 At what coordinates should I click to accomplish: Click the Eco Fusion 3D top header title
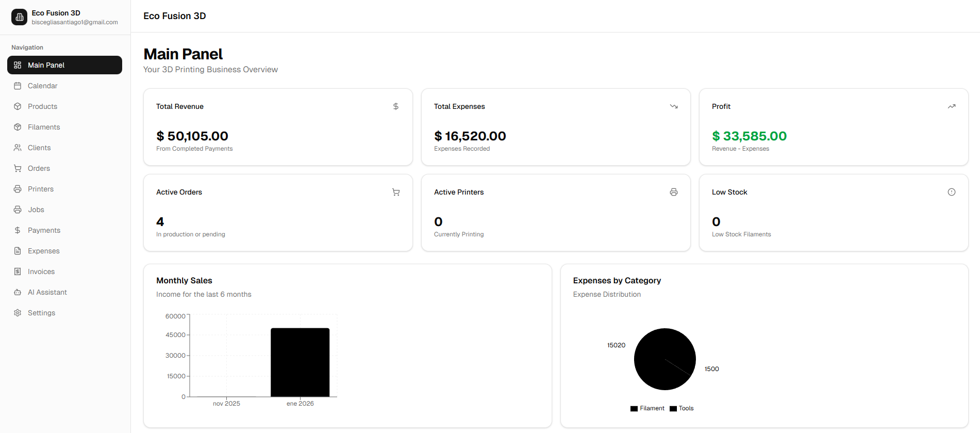point(175,16)
